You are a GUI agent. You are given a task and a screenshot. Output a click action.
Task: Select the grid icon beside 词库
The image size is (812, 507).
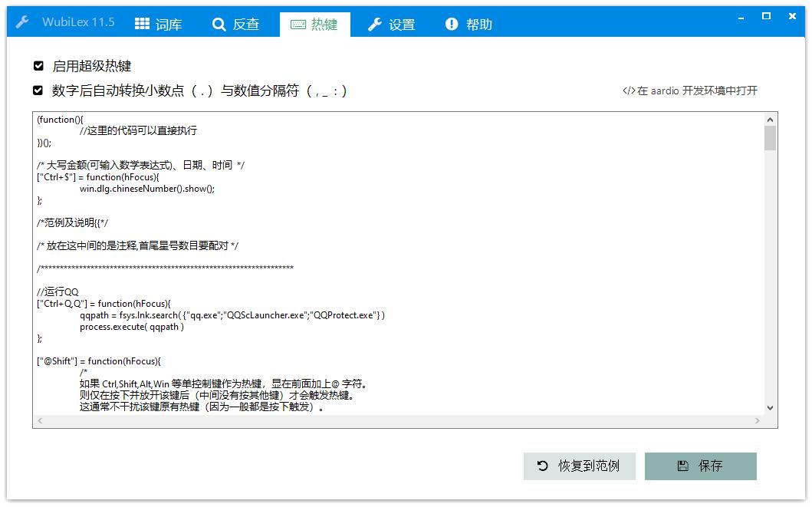[142, 24]
